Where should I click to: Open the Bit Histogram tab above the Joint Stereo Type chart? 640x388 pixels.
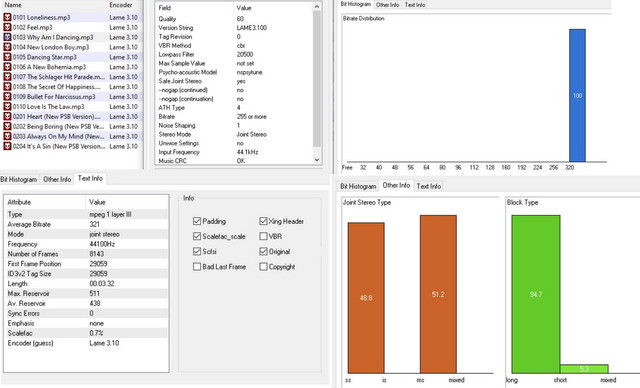point(358,186)
